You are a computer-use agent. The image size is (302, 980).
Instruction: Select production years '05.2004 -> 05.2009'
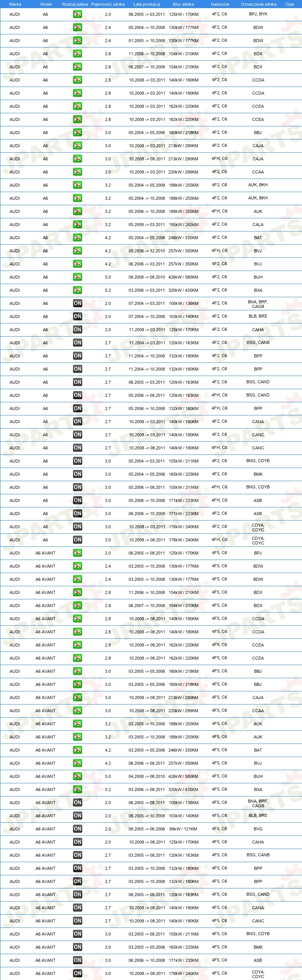tap(147, 185)
